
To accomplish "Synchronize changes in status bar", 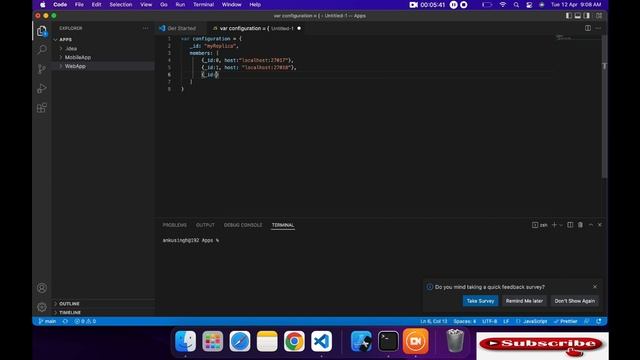I will pyautogui.click(x=65, y=321).
